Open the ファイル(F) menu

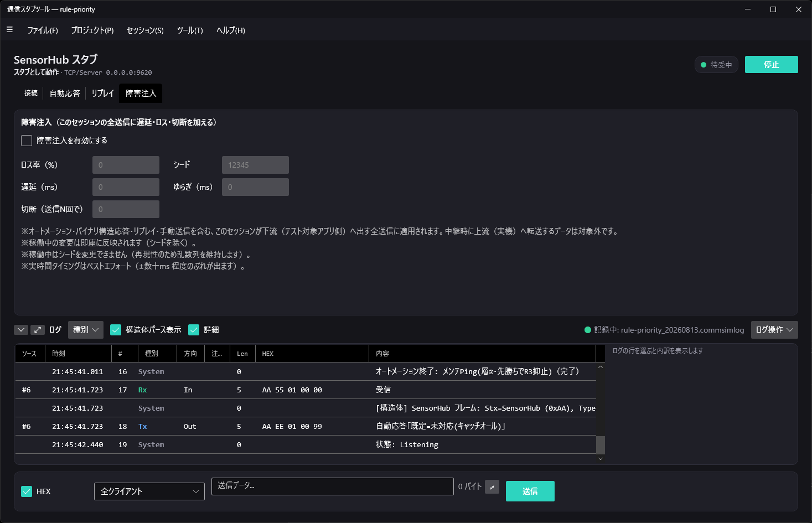point(43,30)
